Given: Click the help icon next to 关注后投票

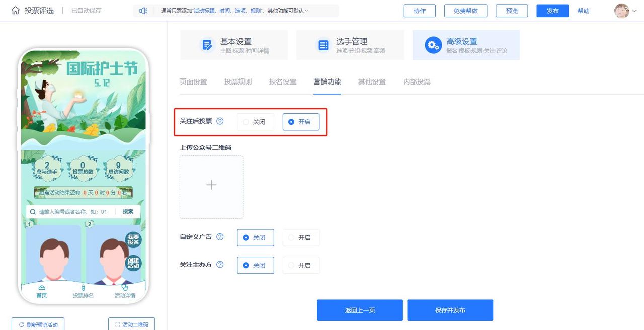Looking at the screenshot, I should click(x=220, y=121).
